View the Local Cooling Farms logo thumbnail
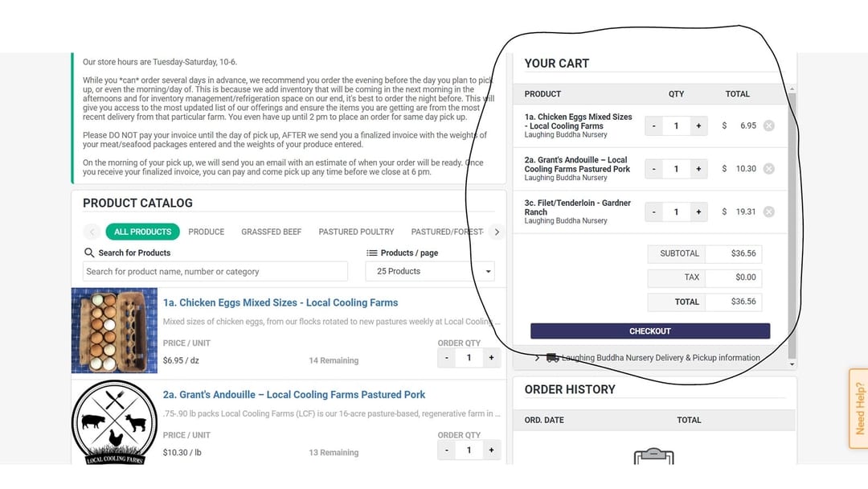 (x=115, y=422)
